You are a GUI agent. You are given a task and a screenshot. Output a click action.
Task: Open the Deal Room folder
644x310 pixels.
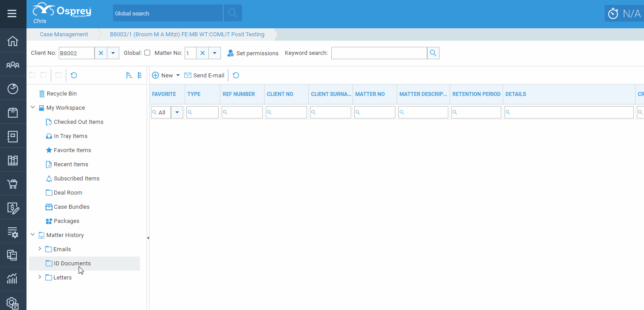point(64,192)
